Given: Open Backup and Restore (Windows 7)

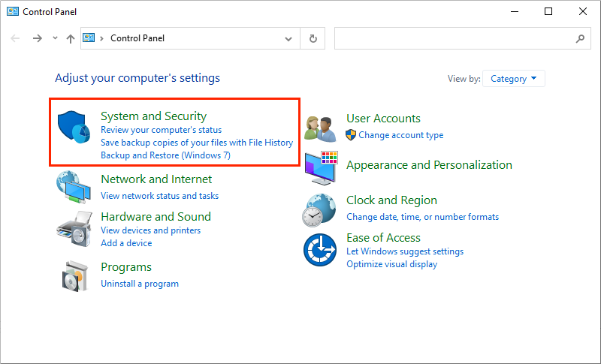Looking at the screenshot, I should (x=165, y=155).
